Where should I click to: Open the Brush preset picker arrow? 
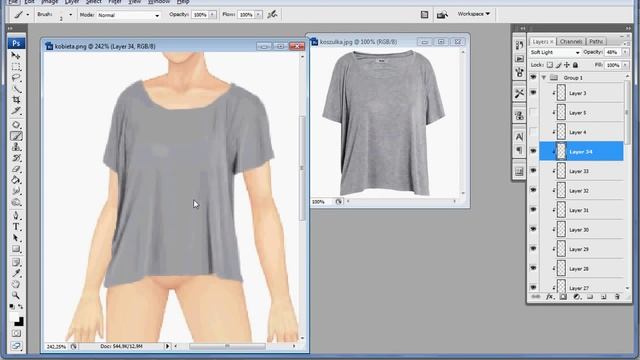pyautogui.click(x=70, y=15)
